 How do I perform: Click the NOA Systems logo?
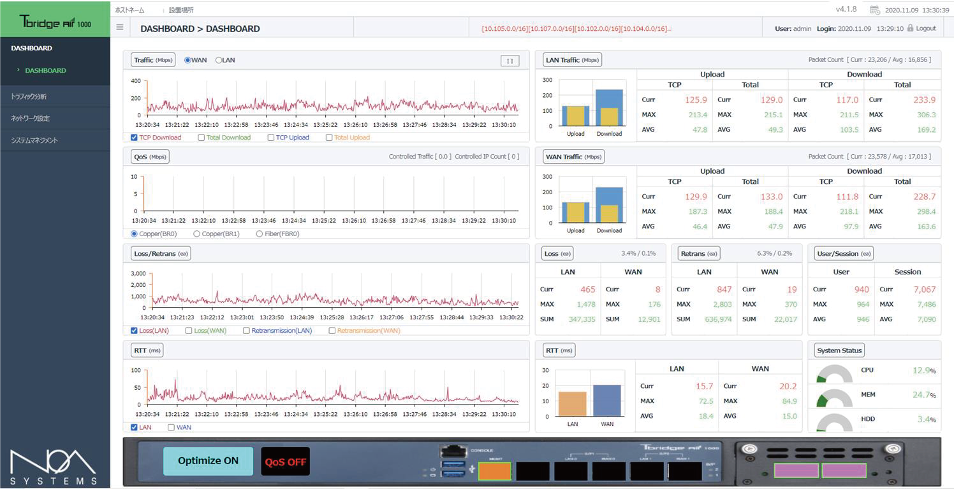click(55, 467)
